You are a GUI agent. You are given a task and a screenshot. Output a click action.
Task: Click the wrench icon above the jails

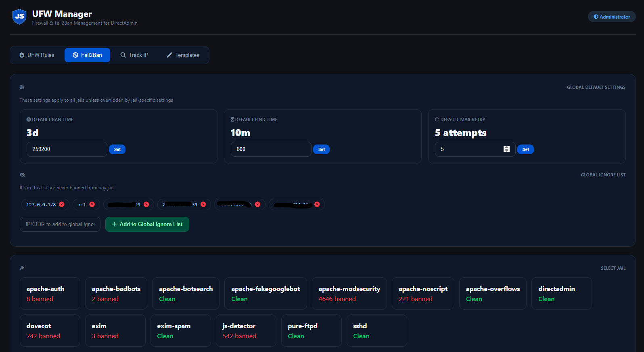(x=22, y=268)
